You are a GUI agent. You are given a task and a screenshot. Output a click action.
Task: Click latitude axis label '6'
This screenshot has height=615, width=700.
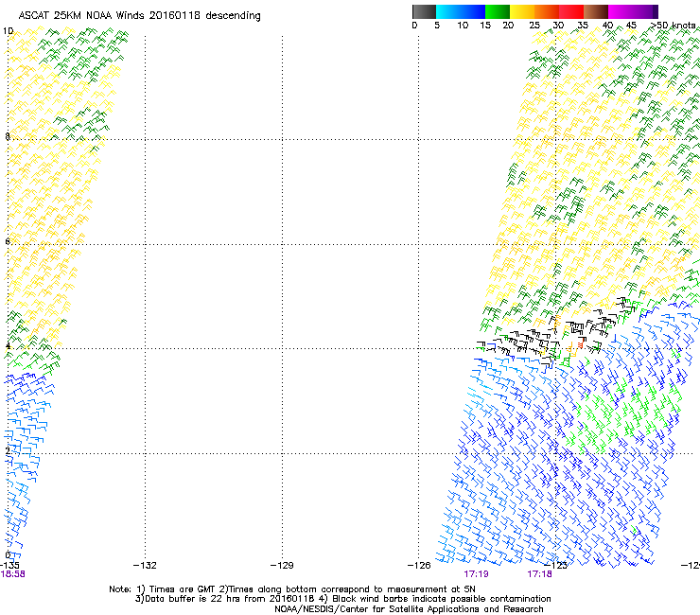pyautogui.click(x=8, y=241)
